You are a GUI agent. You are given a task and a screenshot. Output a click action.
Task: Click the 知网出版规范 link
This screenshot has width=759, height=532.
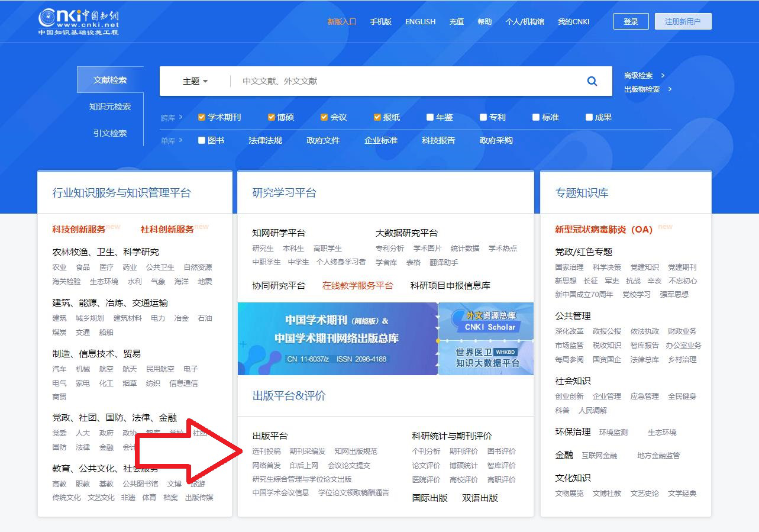(356, 451)
